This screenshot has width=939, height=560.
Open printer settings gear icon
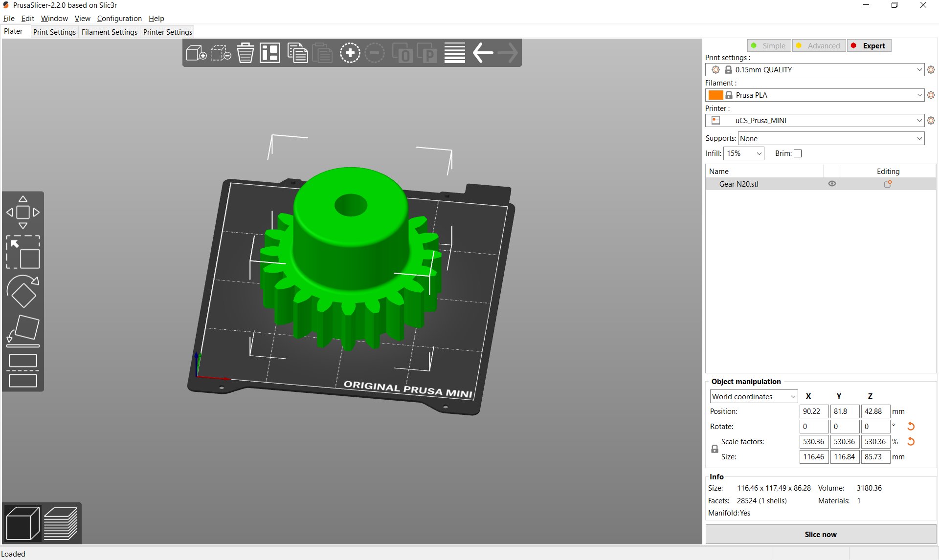point(931,121)
